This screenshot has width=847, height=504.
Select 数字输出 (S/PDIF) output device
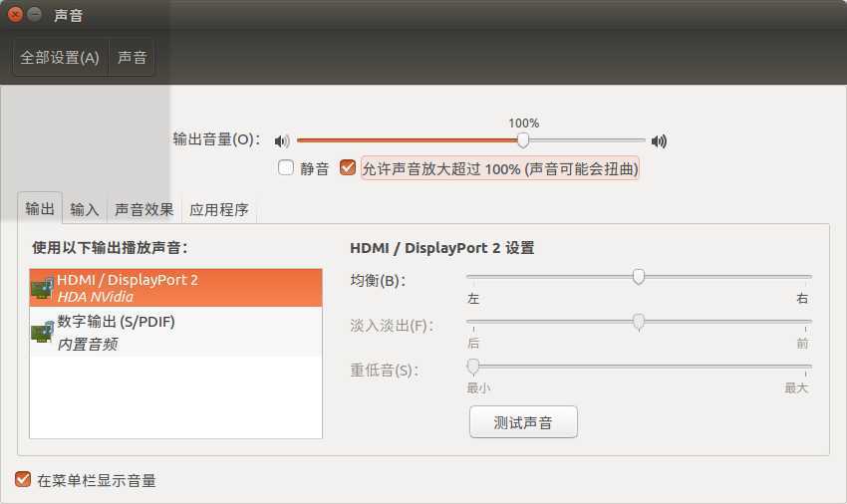pyautogui.click(x=176, y=332)
